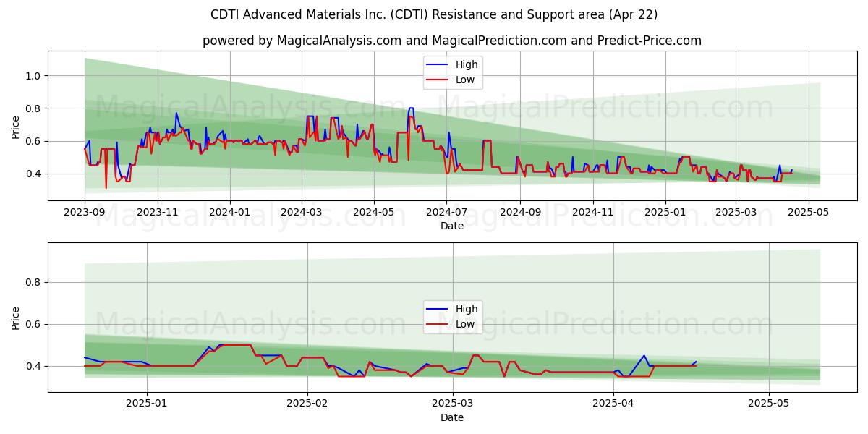
Task: Click the bottom chart's '2025-02' date tick
Action: [x=307, y=404]
